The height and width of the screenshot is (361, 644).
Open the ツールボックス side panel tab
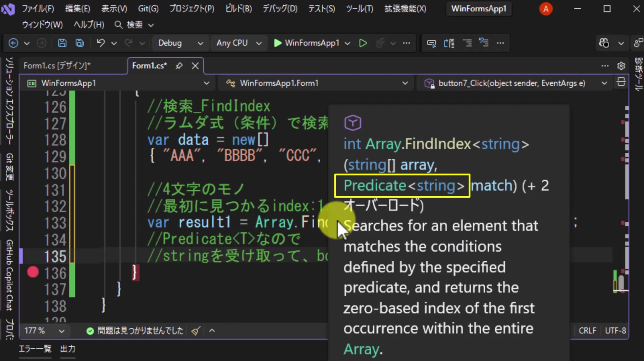pos(9,210)
